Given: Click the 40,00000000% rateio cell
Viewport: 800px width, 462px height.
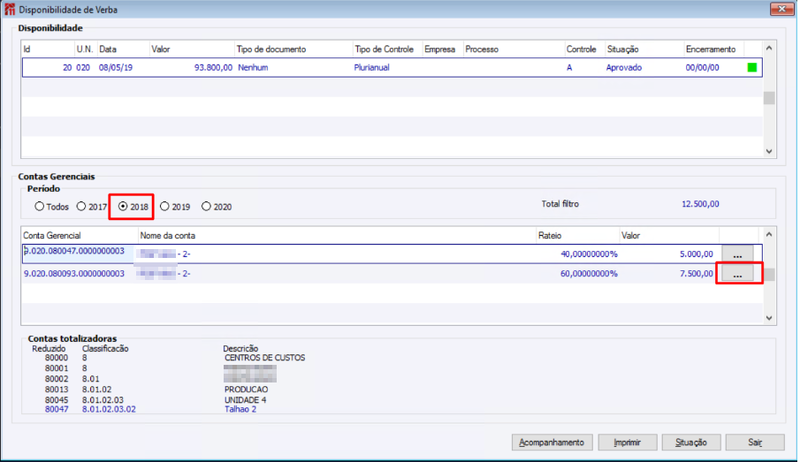Looking at the screenshot, I should coord(589,254).
